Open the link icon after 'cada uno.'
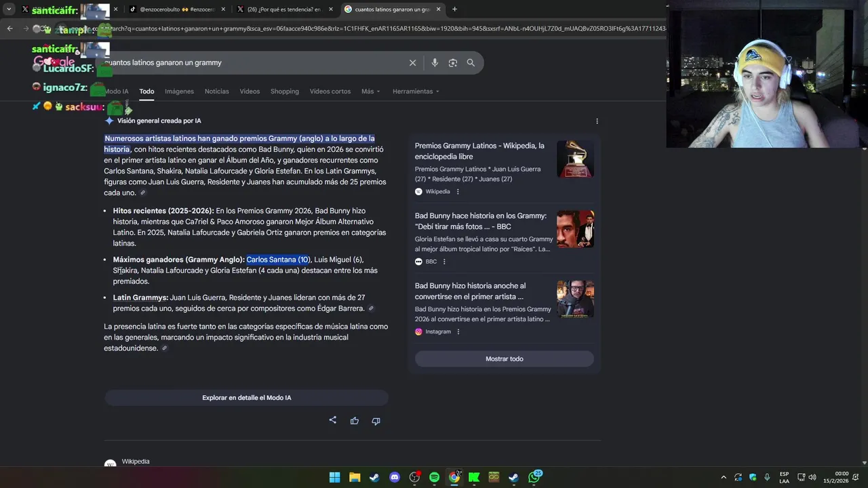The image size is (868, 488). coord(142,193)
